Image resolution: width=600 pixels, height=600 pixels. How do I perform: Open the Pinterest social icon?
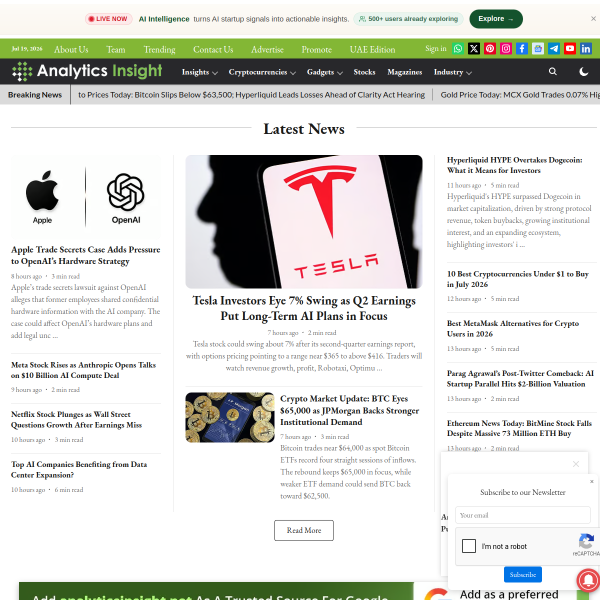coord(490,49)
